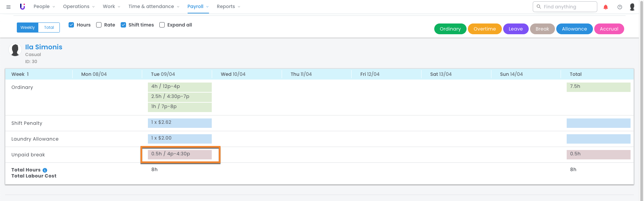Click the green Ordinary legend pill
This screenshot has width=644, height=201.
450,29
